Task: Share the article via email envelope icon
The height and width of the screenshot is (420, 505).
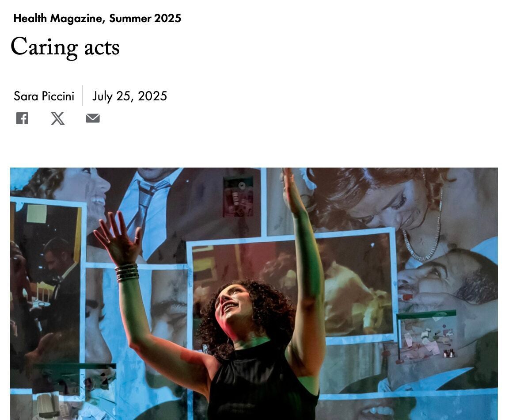Action: pyautogui.click(x=93, y=118)
